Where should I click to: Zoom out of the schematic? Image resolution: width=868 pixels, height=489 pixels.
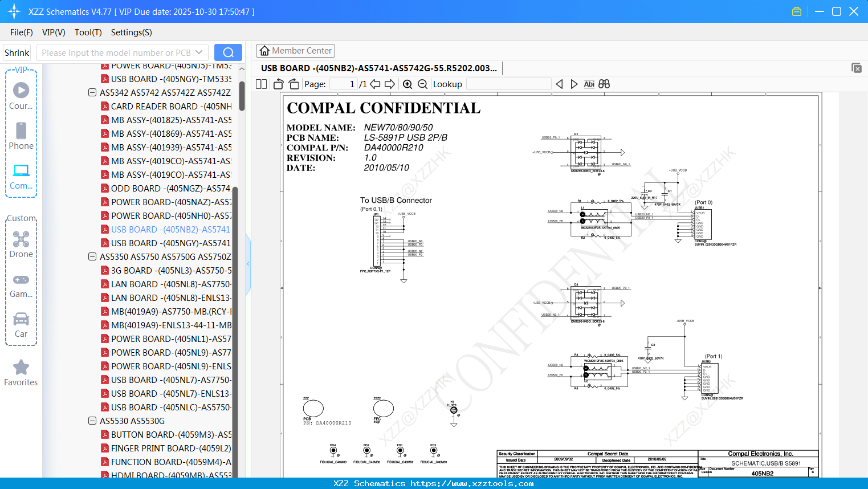422,84
